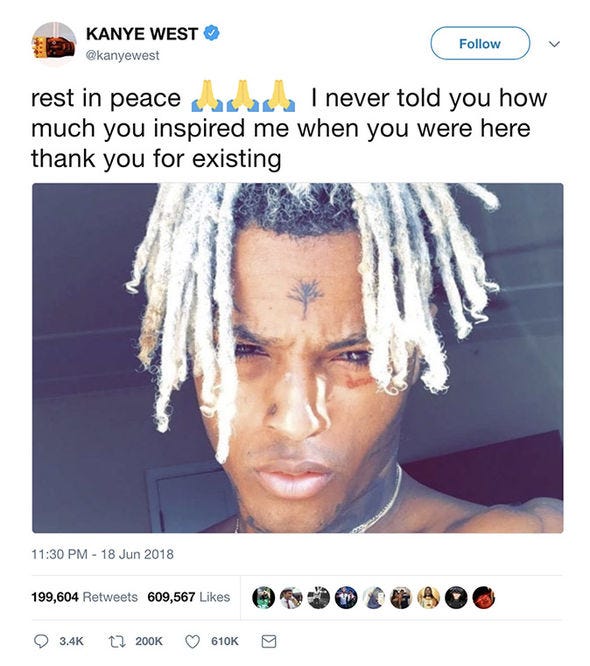The width and height of the screenshot is (590, 666).
Task: Click the reply speech bubble icon
Action: tap(41, 641)
